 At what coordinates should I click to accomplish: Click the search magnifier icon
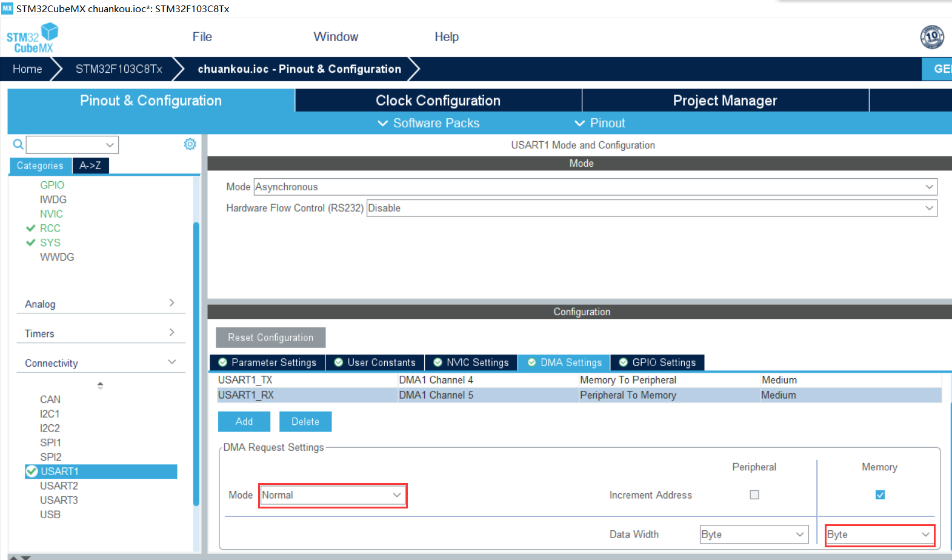tap(18, 144)
